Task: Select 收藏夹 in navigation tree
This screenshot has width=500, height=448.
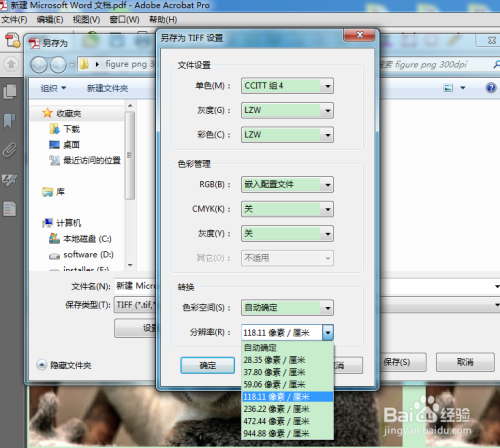Action: tap(69, 113)
